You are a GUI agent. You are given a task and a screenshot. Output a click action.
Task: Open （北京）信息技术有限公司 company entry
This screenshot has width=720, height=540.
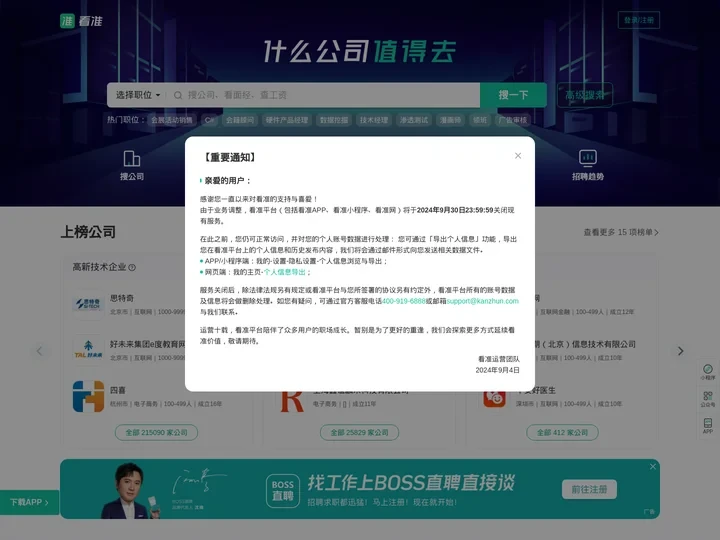coord(586,344)
